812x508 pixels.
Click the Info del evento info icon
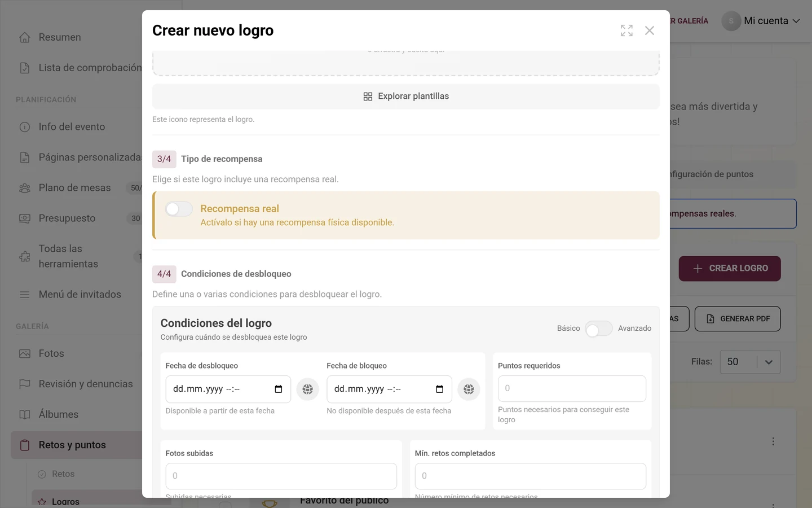[x=25, y=127]
